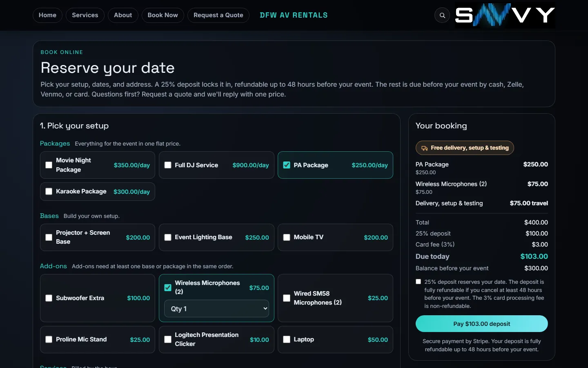This screenshot has width=588, height=368.
Task: Open Request a Quote nav item
Action: pyautogui.click(x=218, y=15)
